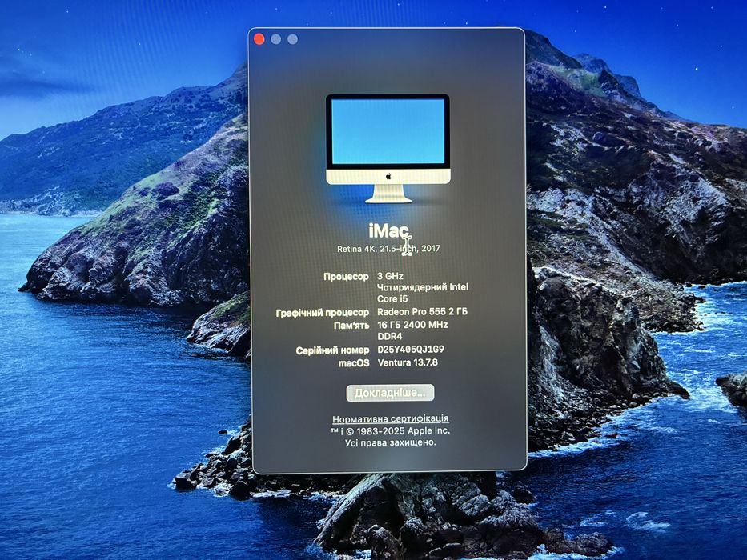The height and width of the screenshot is (560, 747).
Task: Click the serial number D25Y405QJ1G9
Action: pyautogui.click(x=411, y=350)
